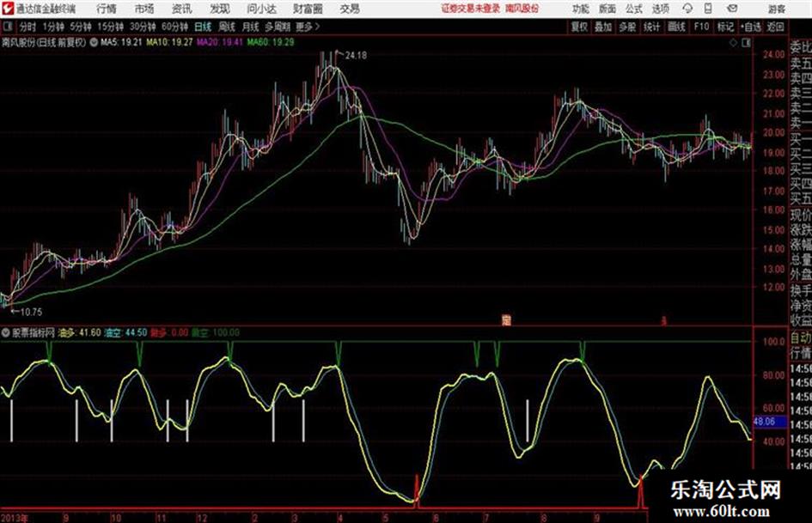Select the 日线 period tab

tap(203, 27)
